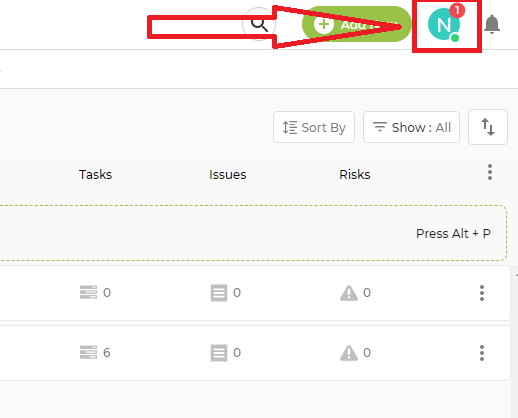Screen dimensions: 518x418
Task: Click tasks icon showing 6 tasks
Action: click(x=88, y=352)
